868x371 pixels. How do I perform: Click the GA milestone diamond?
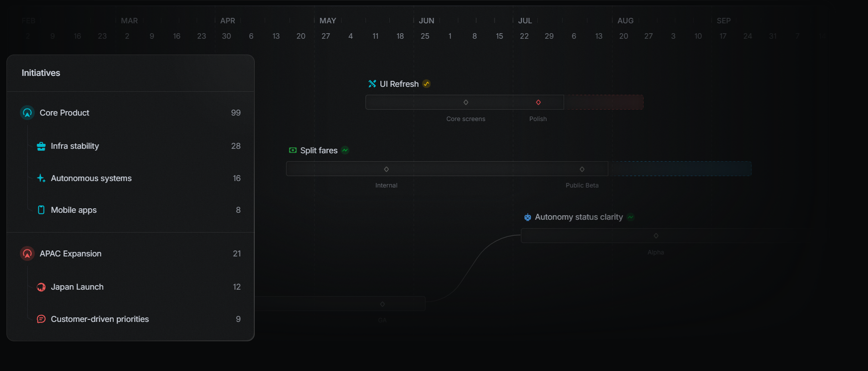(x=382, y=304)
